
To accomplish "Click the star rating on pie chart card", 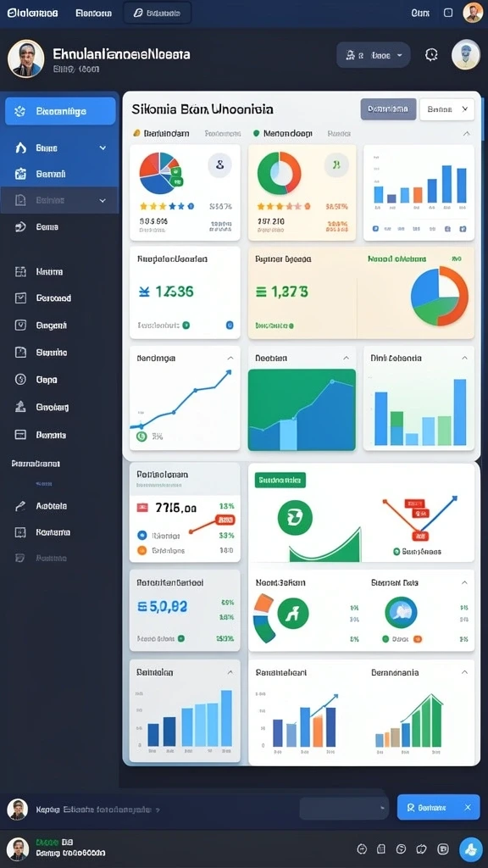I will tap(167, 206).
